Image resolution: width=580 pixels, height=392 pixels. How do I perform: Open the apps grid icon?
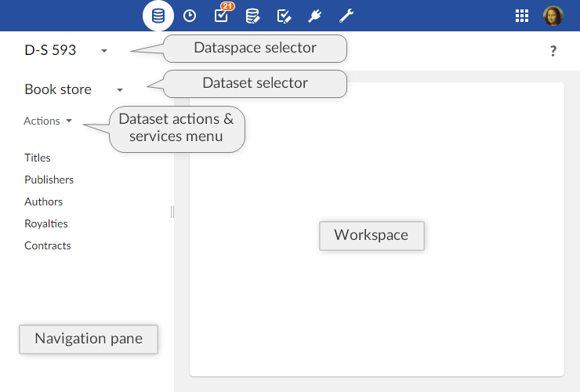point(522,16)
